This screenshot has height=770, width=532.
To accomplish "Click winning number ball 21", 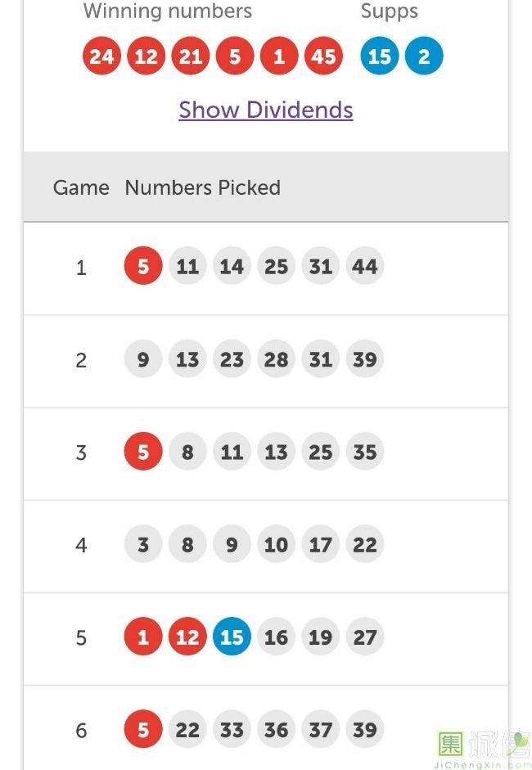I will click(x=191, y=56).
